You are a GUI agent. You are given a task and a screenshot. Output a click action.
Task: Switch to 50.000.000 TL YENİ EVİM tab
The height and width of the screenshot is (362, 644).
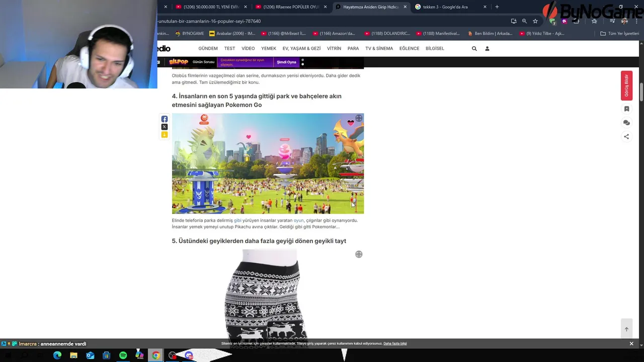(x=211, y=7)
